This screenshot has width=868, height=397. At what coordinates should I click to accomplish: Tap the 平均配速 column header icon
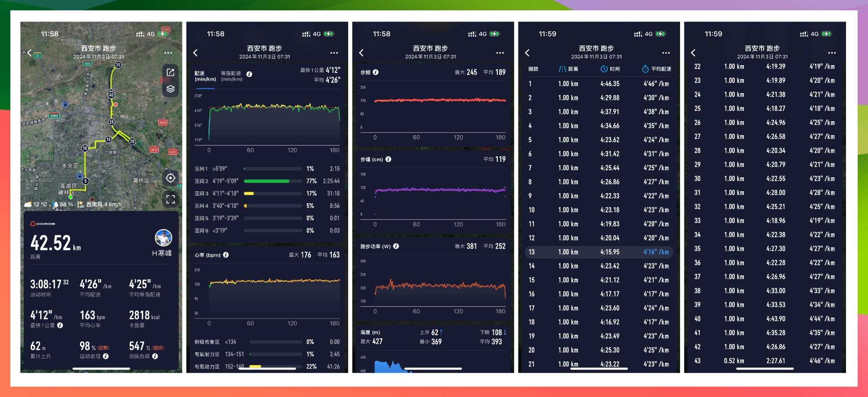point(645,69)
